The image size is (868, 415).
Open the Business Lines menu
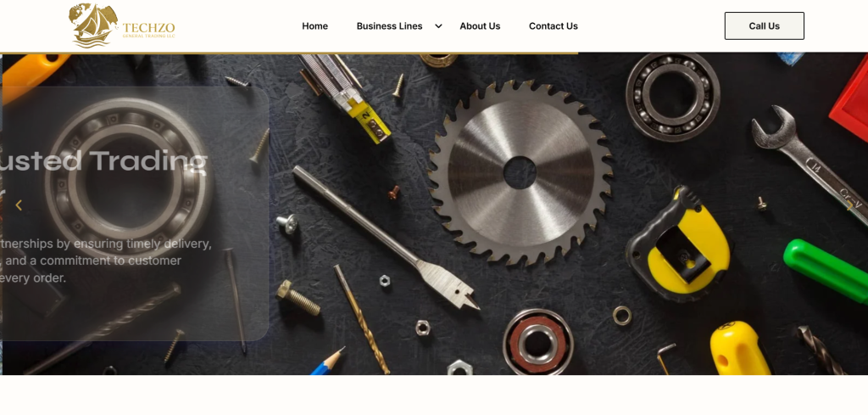tap(389, 26)
